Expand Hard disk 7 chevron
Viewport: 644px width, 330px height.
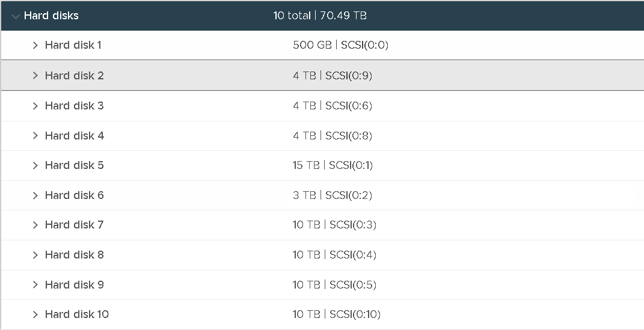(35, 225)
